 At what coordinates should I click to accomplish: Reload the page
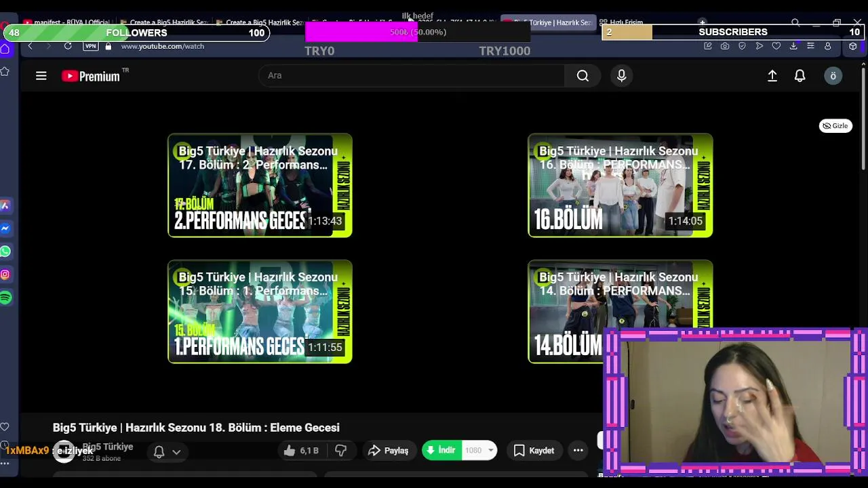coord(68,46)
